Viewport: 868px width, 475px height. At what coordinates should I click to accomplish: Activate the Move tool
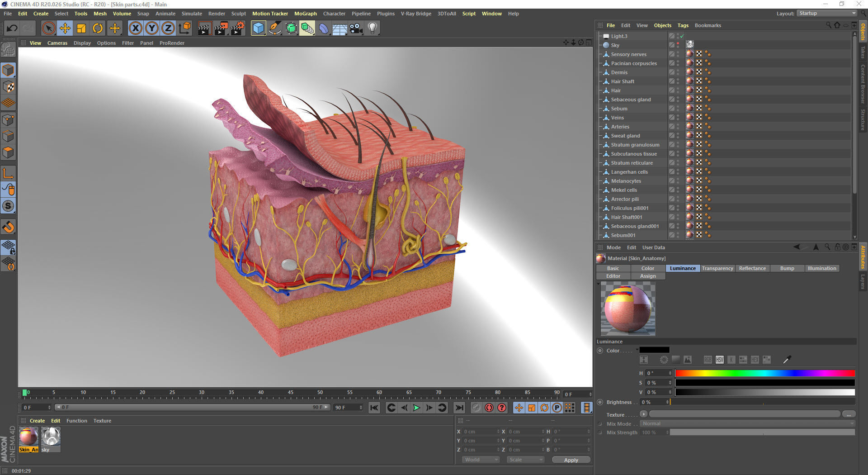(65, 28)
